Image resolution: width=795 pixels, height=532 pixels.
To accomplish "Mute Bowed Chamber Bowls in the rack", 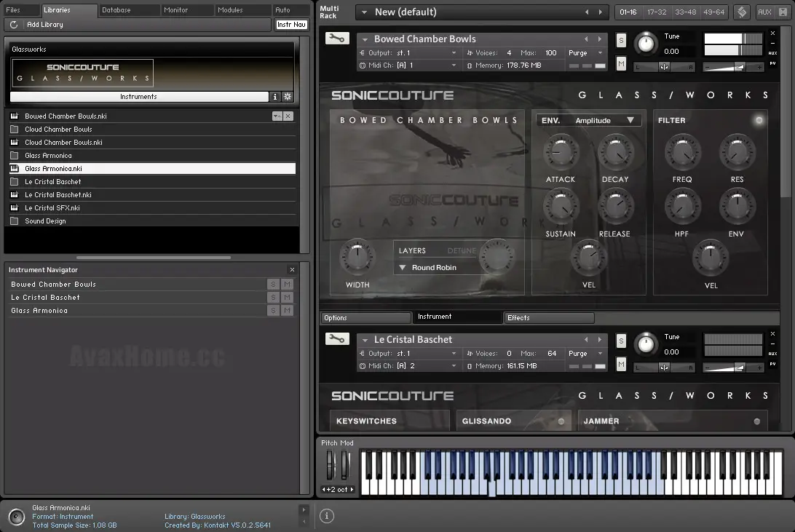I will (x=621, y=63).
